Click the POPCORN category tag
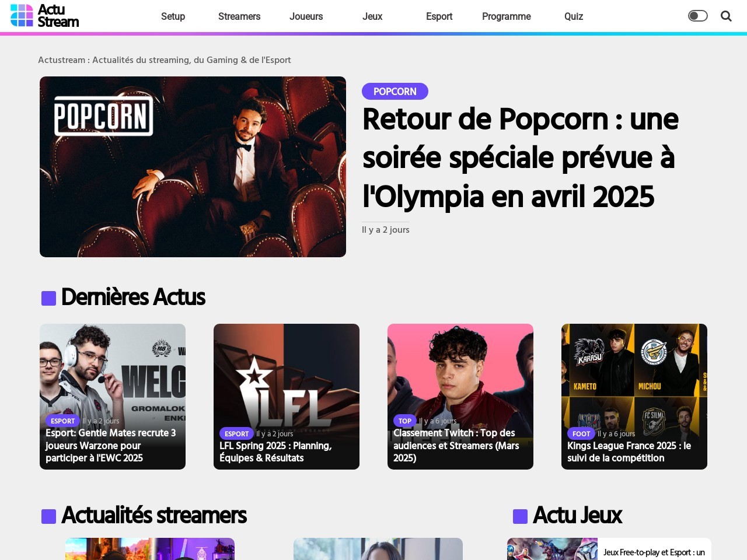 coord(395,92)
